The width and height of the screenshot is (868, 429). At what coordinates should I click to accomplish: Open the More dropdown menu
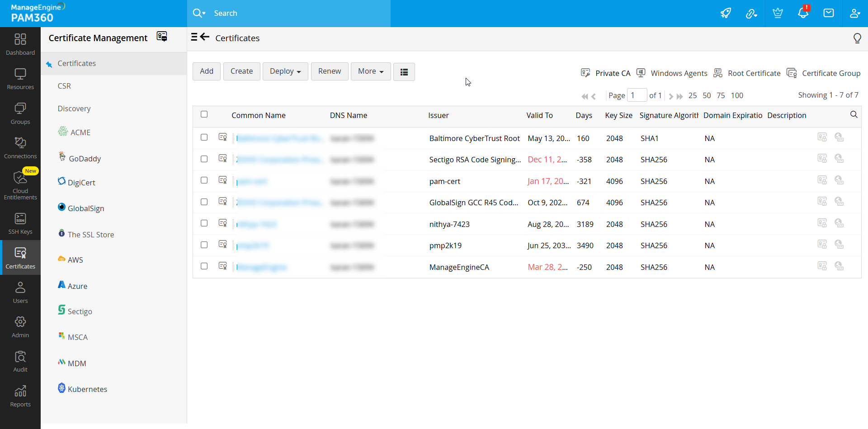click(x=370, y=71)
